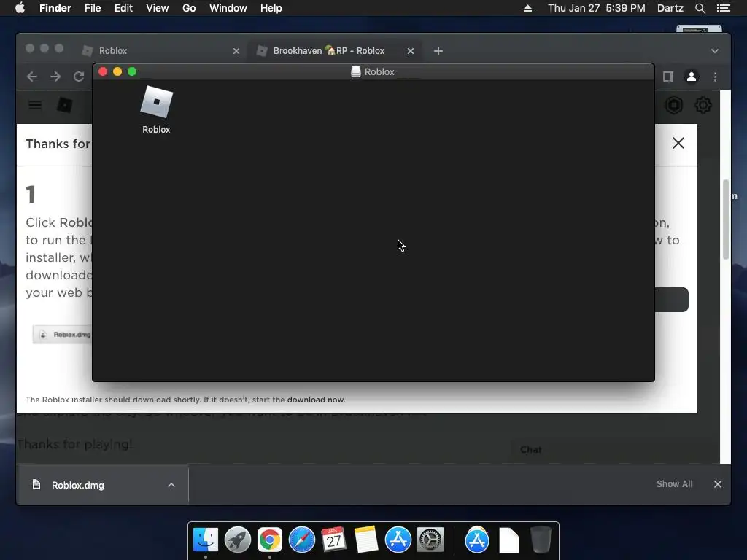Open App Store stack beside the blank document
Image resolution: width=747 pixels, height=560 pixels.
(x=477, y=540)
